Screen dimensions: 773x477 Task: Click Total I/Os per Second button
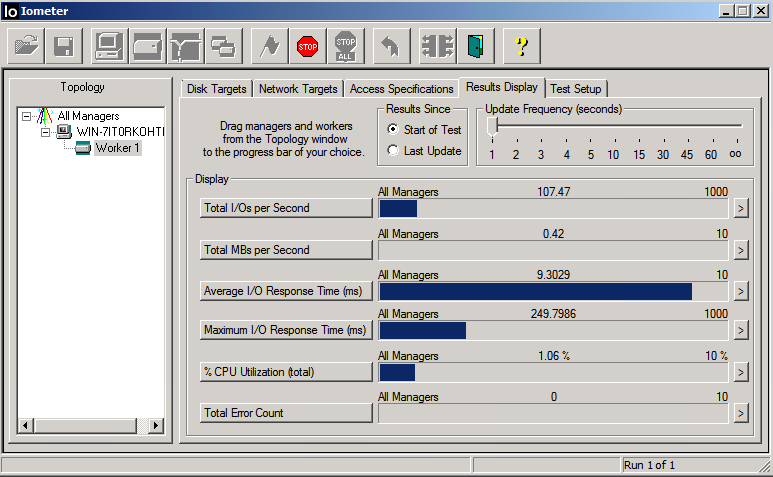point(286,208)
